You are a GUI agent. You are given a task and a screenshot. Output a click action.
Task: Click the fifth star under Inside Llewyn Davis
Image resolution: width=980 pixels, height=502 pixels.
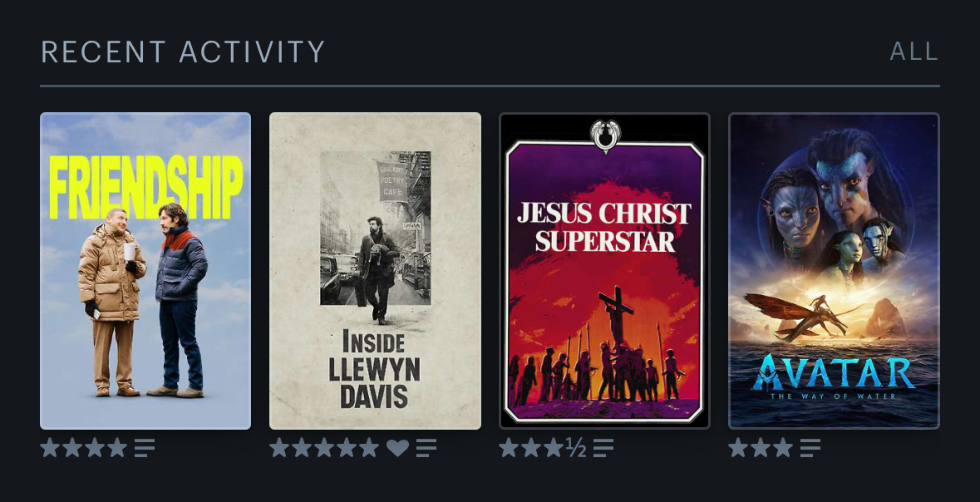[x=369, y=448]
